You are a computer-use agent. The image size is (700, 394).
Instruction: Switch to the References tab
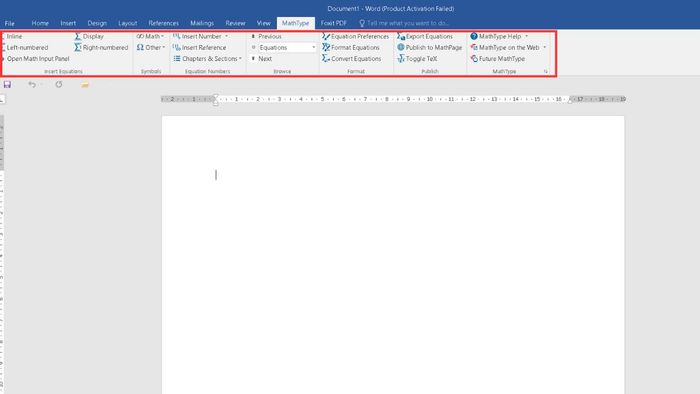pos(163,23)
